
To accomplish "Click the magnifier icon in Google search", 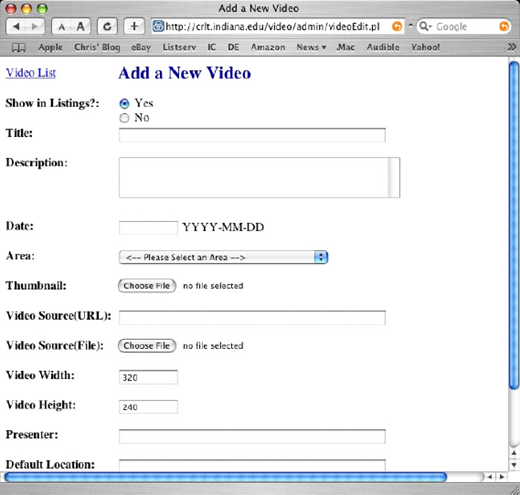I will point(425,26).
